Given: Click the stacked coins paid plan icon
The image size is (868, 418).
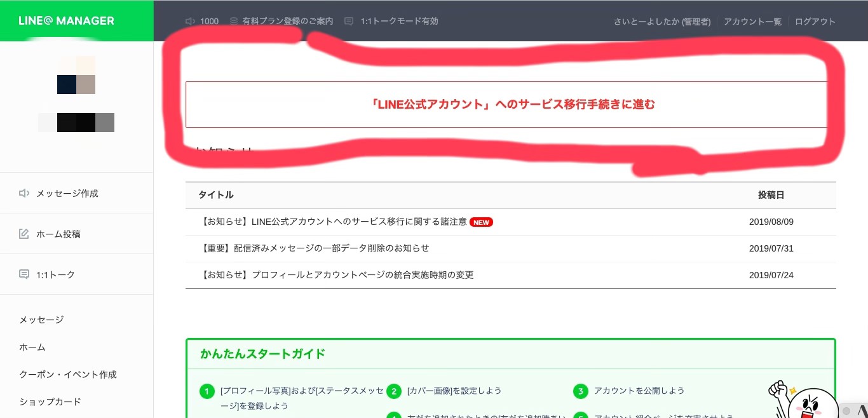Looking at the screenshot, I should pos(234,21).
